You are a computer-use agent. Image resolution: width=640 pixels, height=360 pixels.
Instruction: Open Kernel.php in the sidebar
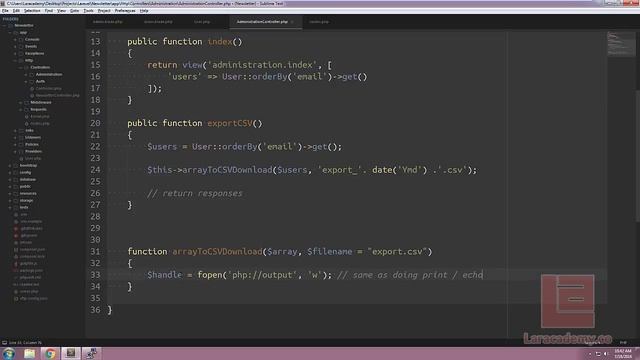pos(40,116)
